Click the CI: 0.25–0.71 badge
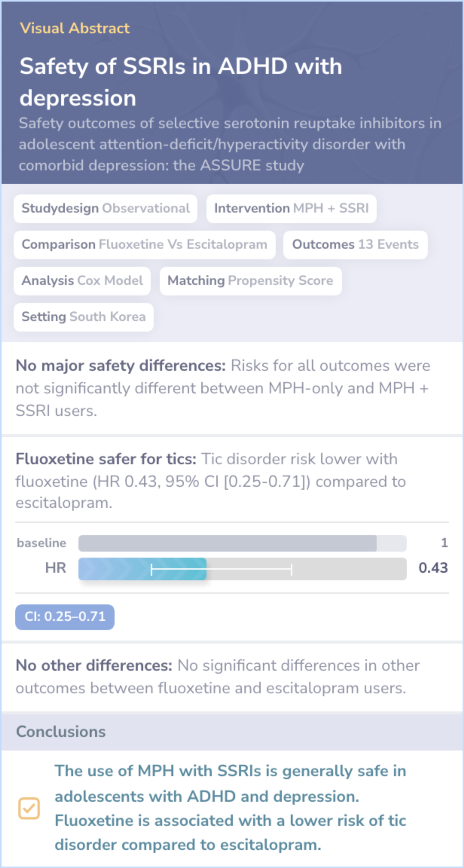Image resolution: width=464 pixels, height=868 pixels. point(65,617)
